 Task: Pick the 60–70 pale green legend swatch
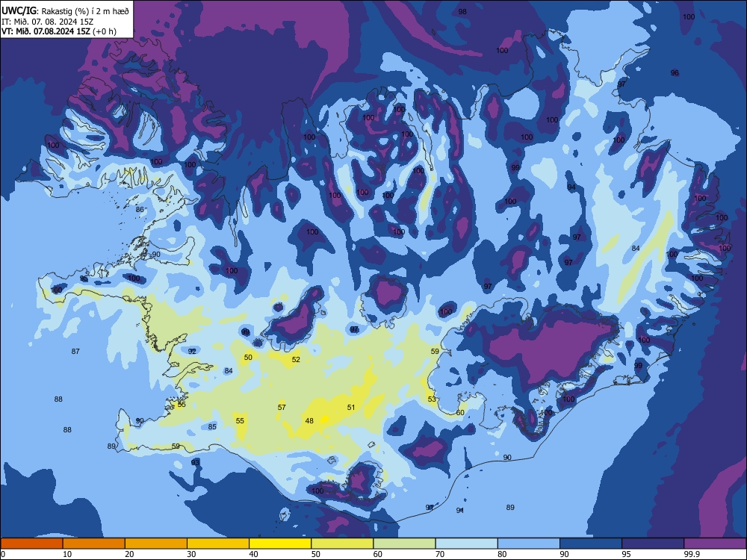point(404,544)
